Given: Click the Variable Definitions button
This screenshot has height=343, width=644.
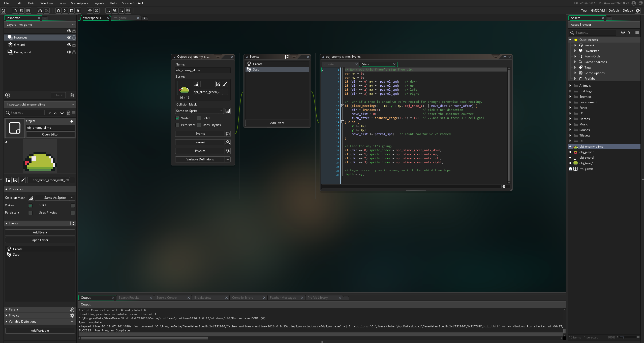Looking at the screenshot, I should [x=200, y=159].
